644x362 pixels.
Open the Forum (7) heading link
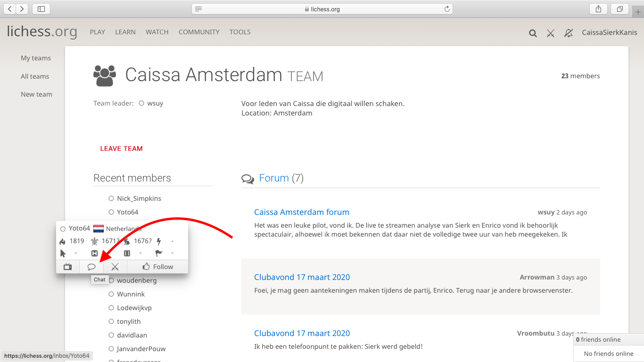[x=274, y=178]
